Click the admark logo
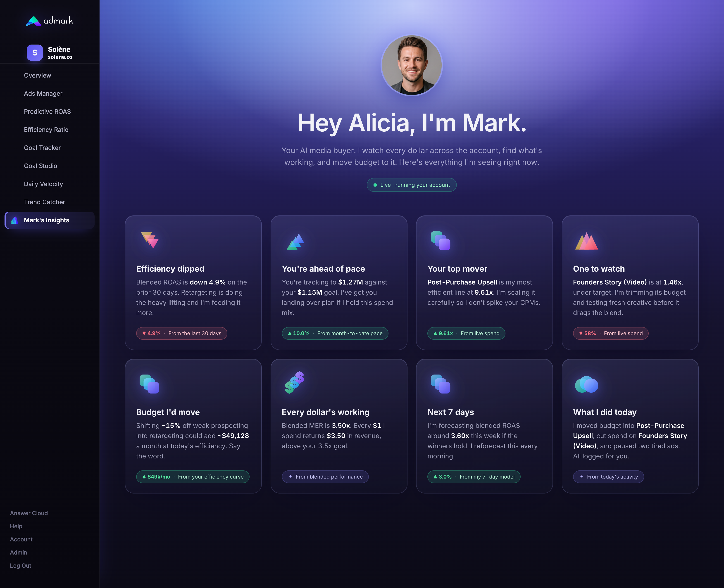 tap(50, 21)
